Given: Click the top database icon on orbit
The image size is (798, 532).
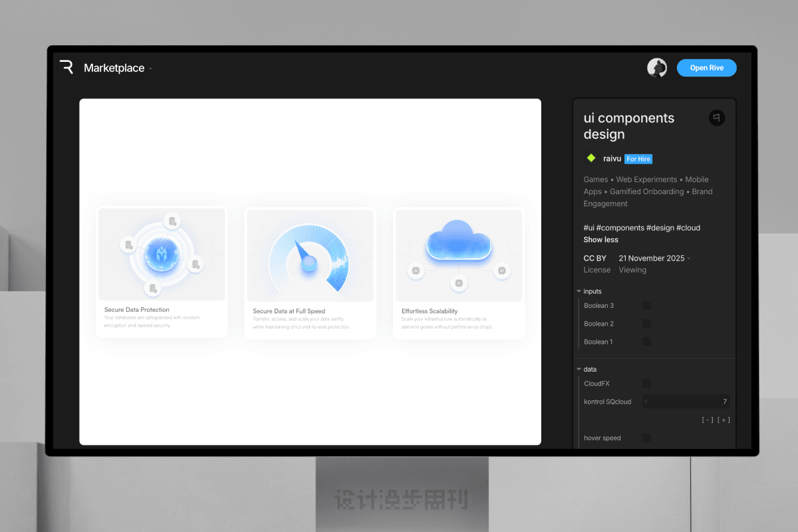Looking at the screenshot, I should 172,221.
